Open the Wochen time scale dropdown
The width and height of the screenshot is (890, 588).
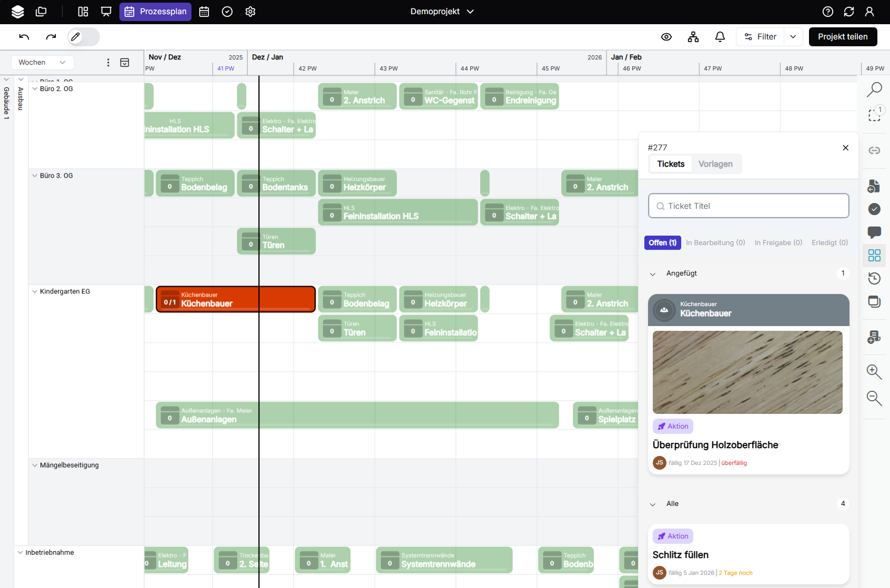(x=42, y=62)
